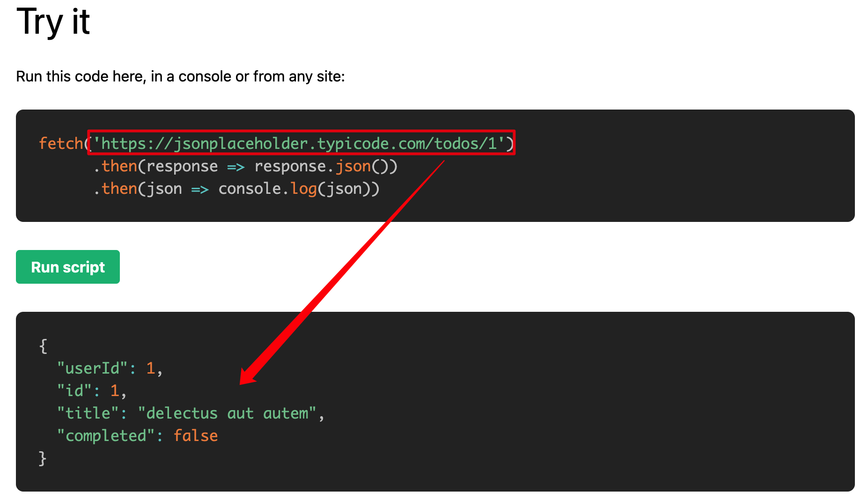Image resolution: width=868 pixels, height=500 pixels.
Task: Select the jsonplaceholder todos URL string
Action: coord(298,143)
